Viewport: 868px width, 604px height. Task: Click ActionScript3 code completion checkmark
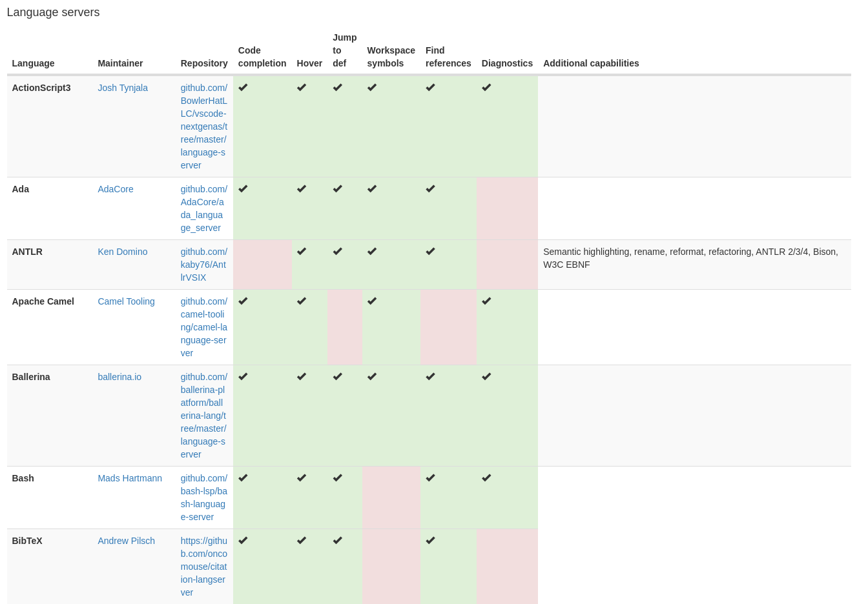(x=243, y=87)
